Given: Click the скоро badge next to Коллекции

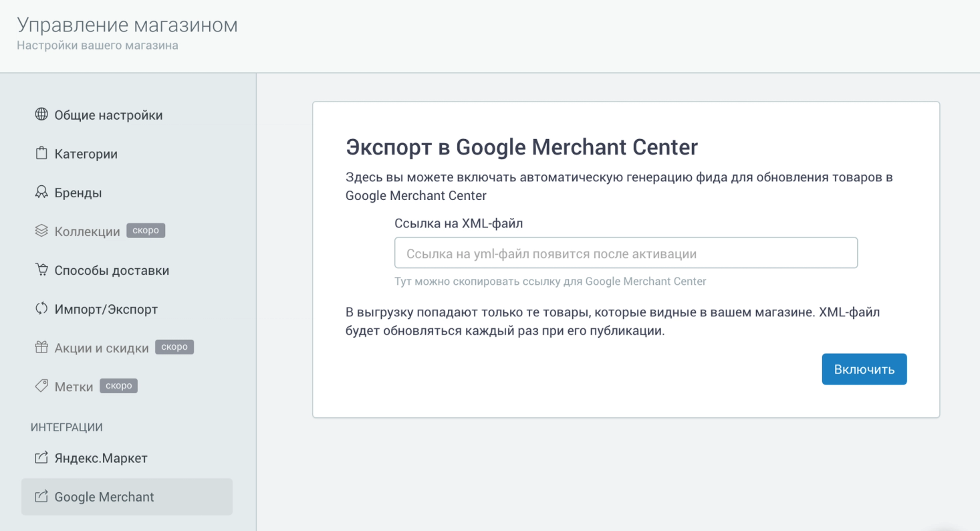Looking at the screenshot, I should click(x=146, y=231).
